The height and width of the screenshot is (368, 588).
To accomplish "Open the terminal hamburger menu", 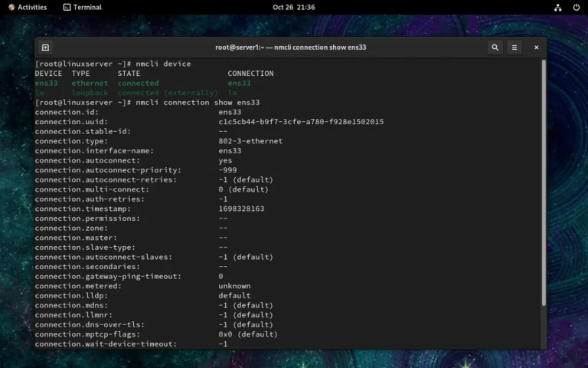I will [x=514, y=48].
